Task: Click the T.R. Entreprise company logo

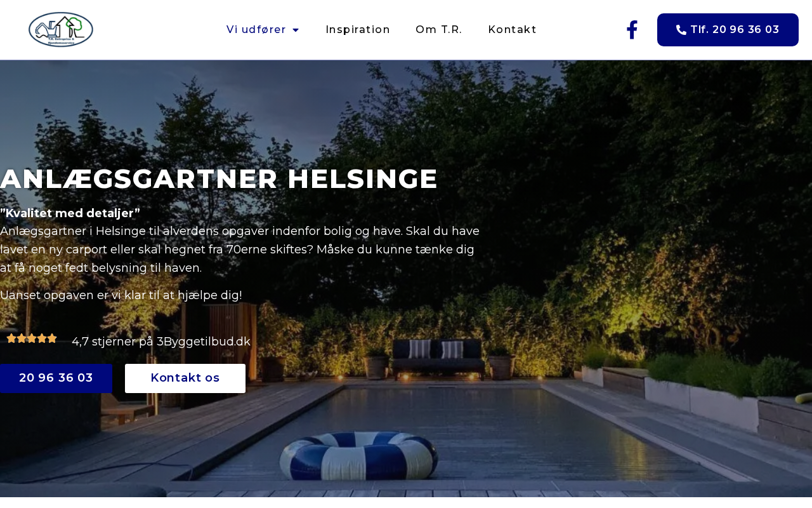Action: (61, 30)
